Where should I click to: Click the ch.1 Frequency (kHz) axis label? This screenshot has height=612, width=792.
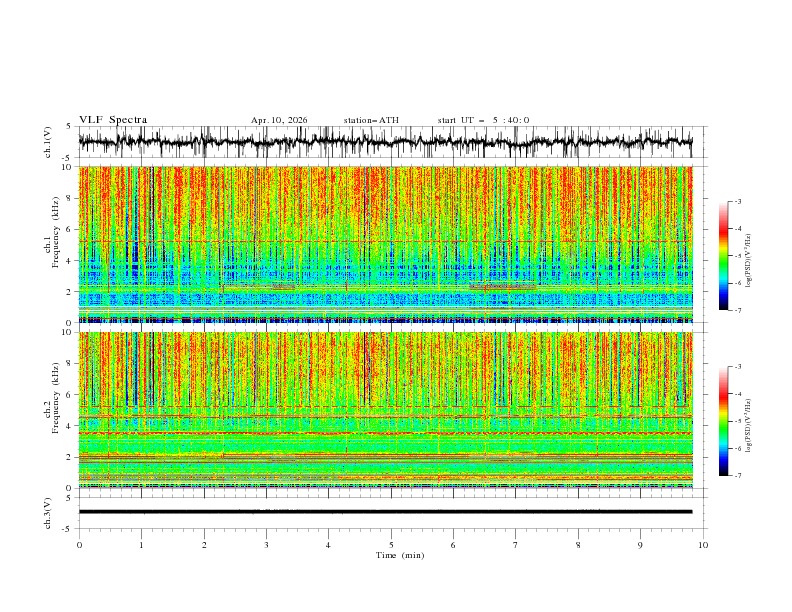(x=52, y=230)
